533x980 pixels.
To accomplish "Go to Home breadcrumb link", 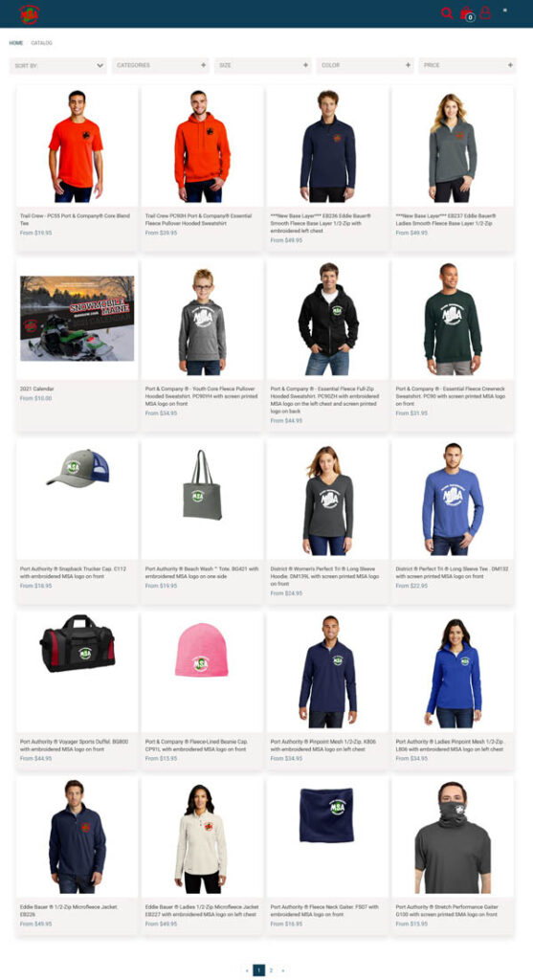I will click(15, 43).
